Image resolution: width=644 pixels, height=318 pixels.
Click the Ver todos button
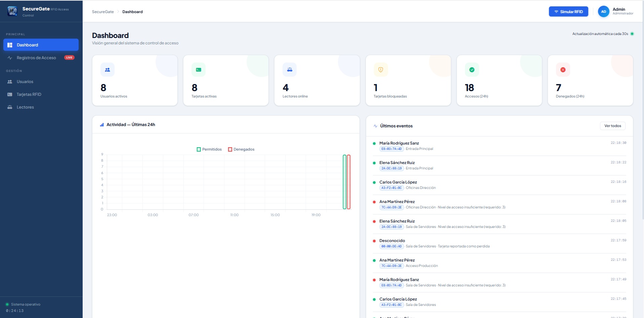click(x=612, y=126)
